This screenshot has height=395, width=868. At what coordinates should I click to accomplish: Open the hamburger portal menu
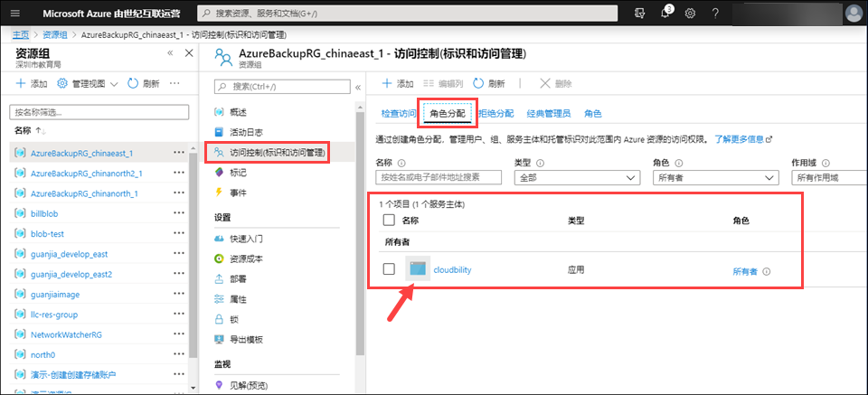coord(15,13)
